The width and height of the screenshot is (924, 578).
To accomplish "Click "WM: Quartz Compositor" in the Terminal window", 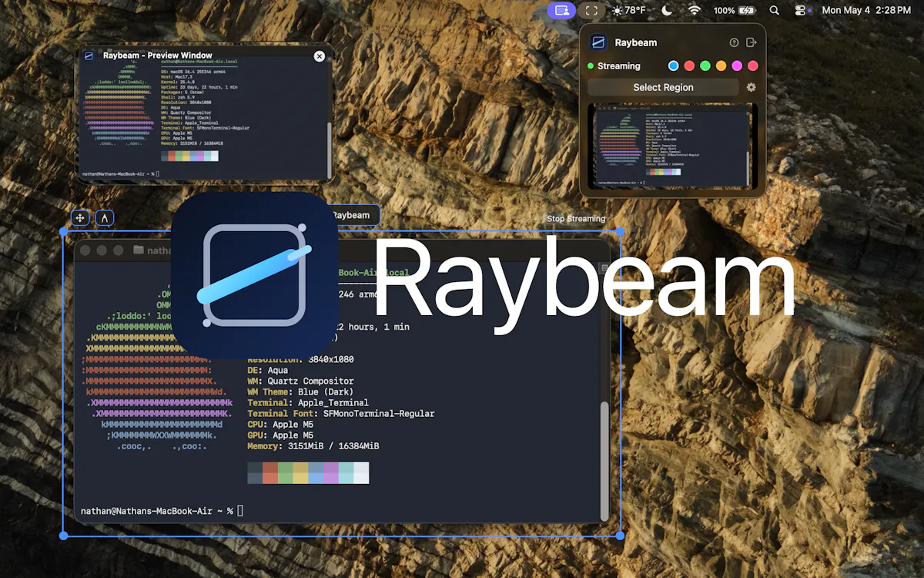I will point(300,381).
